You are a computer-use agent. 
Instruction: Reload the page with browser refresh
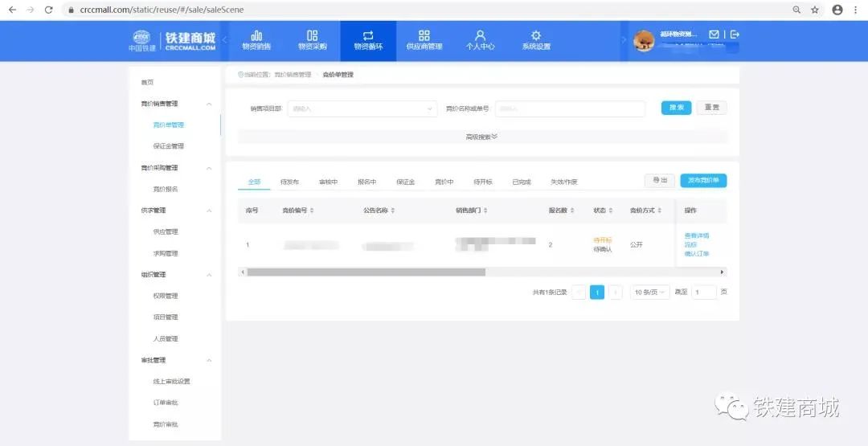(49, 10)
